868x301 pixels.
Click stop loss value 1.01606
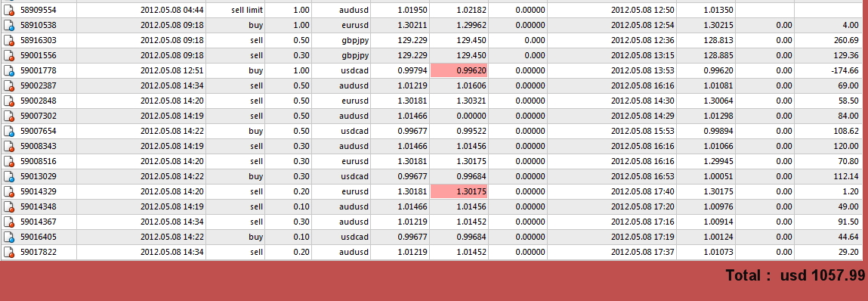471,86
